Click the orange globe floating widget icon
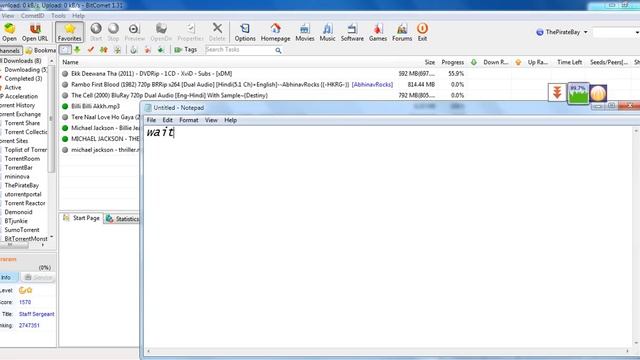Image resolution: width=640 pixels, height=360 pixels. pos(598,93)
